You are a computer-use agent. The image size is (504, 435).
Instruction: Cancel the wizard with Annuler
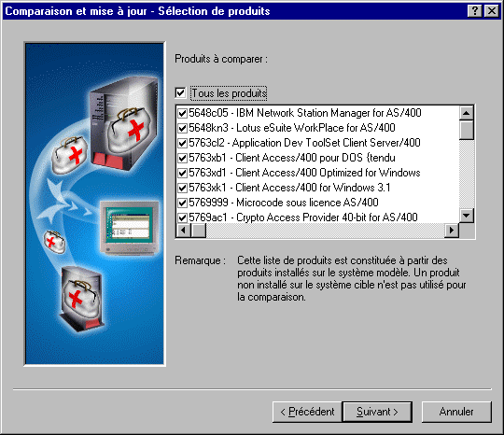[456, 412]
